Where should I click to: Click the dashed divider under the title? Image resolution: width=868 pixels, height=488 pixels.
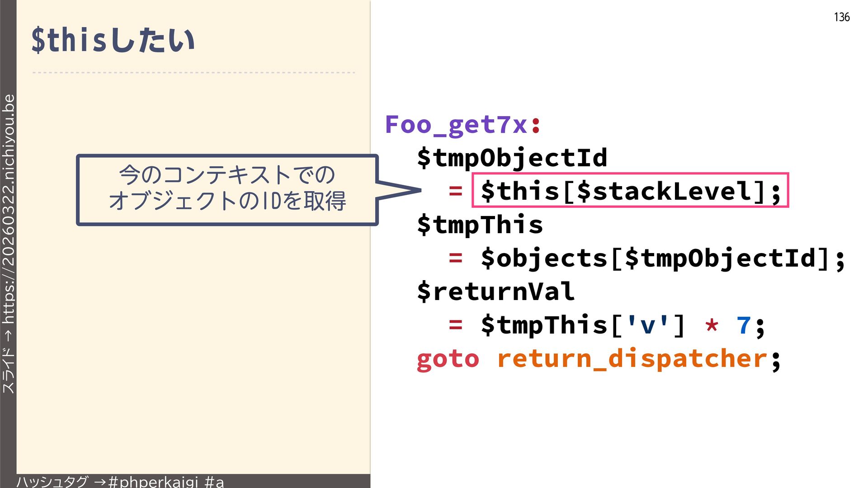point(193,72)
